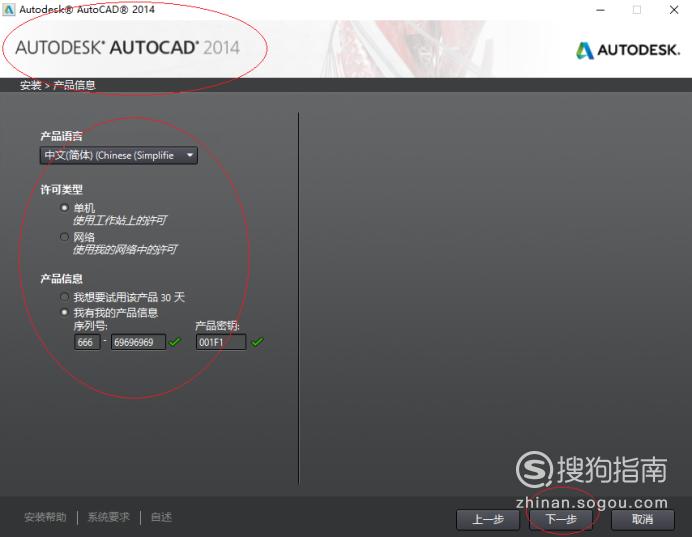Viewport: 692px width, 537px height.
Task: Click the 安装 breadcrumb text
Action: pyautogui.click(x=30, y=85)
